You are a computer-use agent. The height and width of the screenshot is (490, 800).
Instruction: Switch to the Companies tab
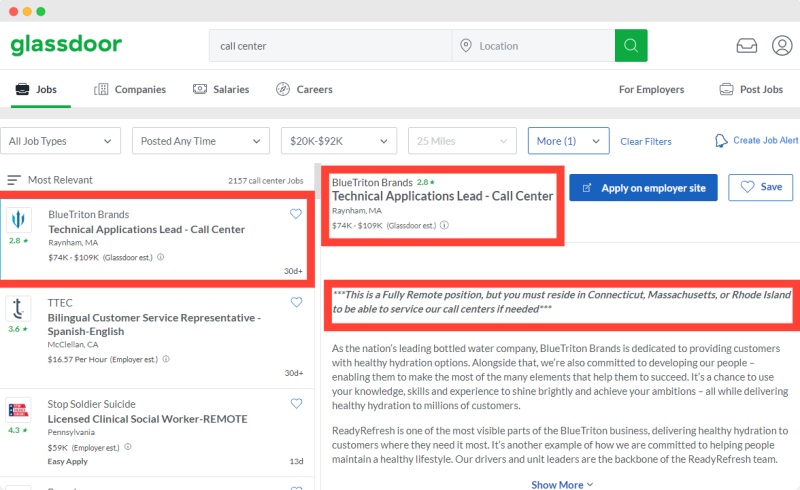130,89
